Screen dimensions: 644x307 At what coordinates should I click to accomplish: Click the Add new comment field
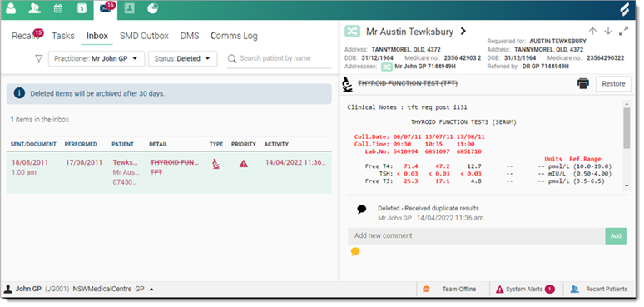coord(477,236)
